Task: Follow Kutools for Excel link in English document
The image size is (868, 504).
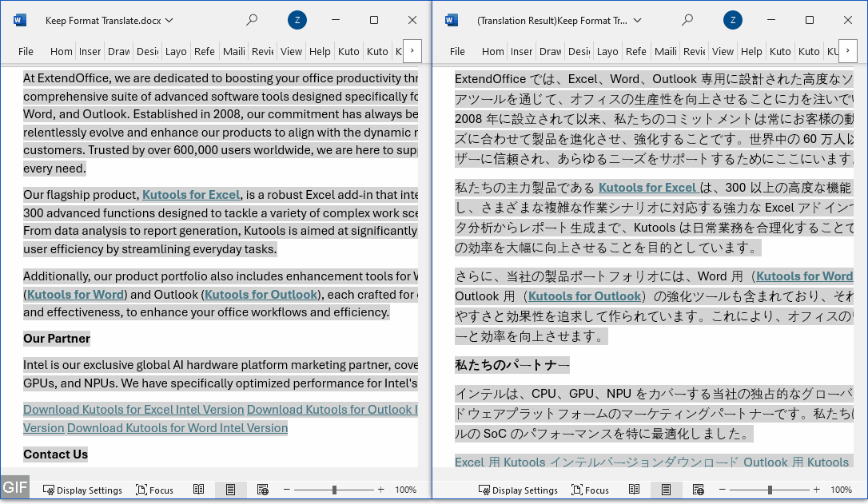Action: pyautogui.click(x=191, y=195)
